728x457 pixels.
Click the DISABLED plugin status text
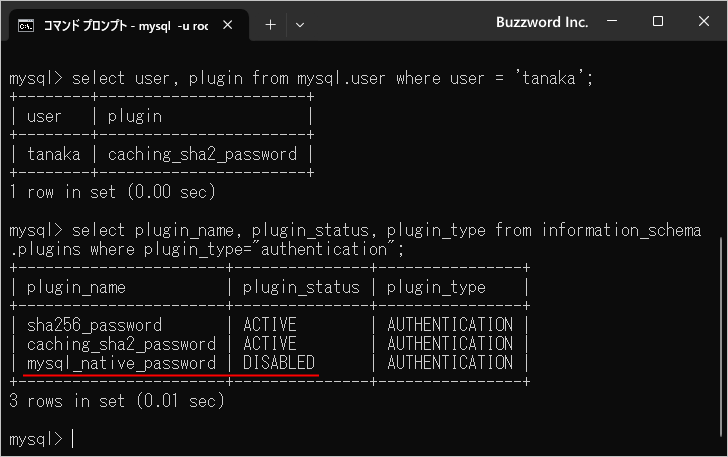coord(279,362)
